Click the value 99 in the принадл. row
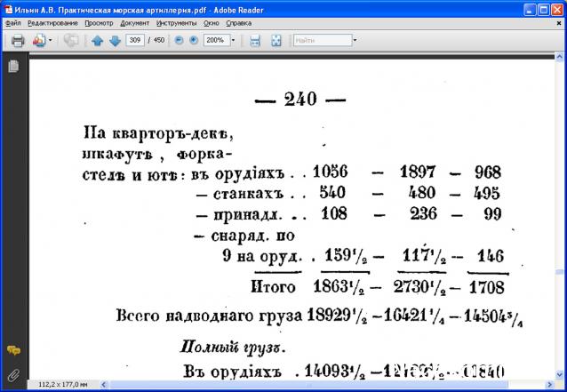The height and width of the screenshot is (392, 567). [x=493, y=214]
